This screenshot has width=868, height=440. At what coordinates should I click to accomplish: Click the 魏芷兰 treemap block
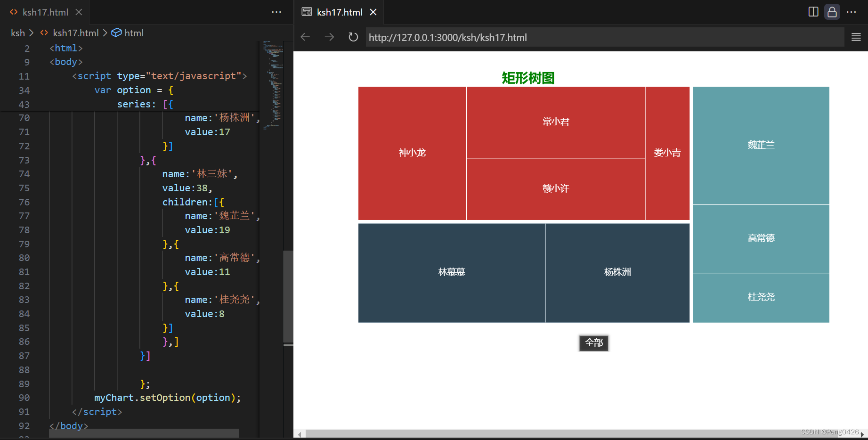coord(761,145)
